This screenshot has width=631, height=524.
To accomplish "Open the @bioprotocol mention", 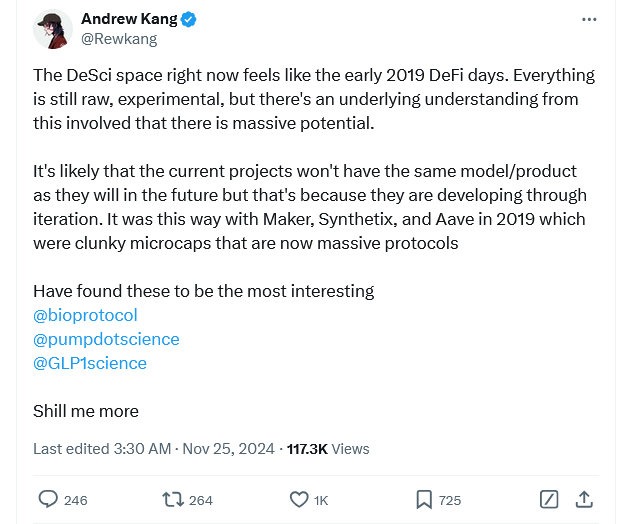I will click(x=85, y=315).
